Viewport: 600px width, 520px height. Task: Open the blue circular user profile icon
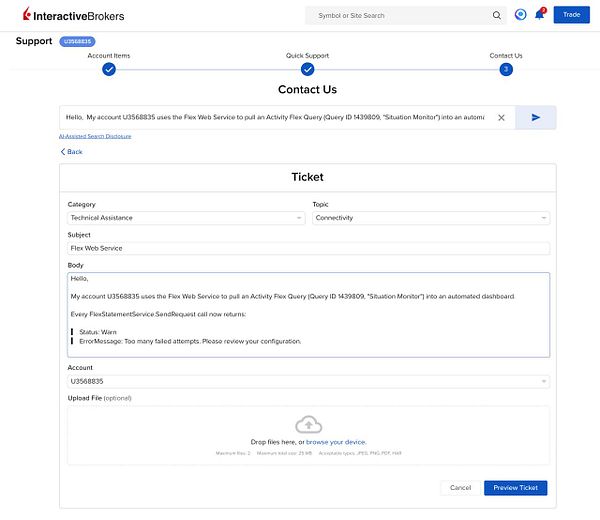click(520, 15)
